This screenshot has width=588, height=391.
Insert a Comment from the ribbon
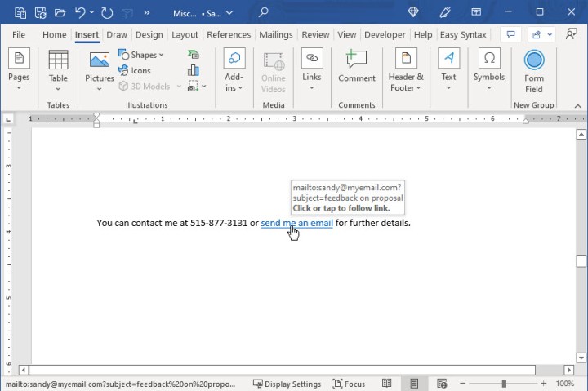pyautogui.click(x=356, y=67)
